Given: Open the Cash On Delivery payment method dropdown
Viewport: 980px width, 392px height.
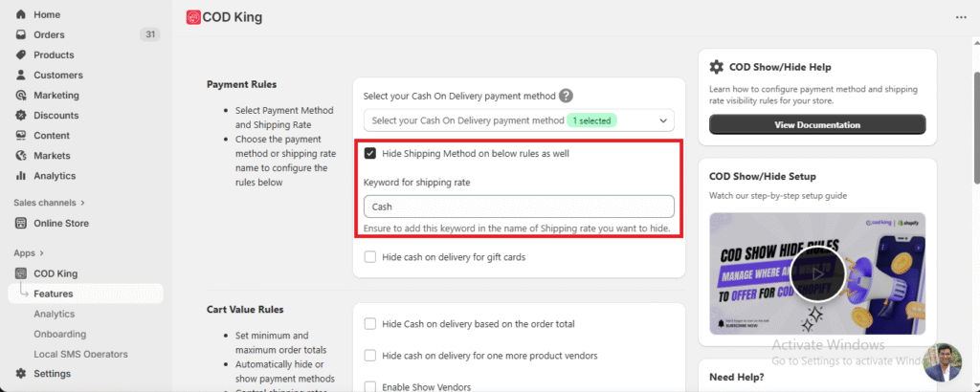Looking at the screenshot, I should pos(519,120).
